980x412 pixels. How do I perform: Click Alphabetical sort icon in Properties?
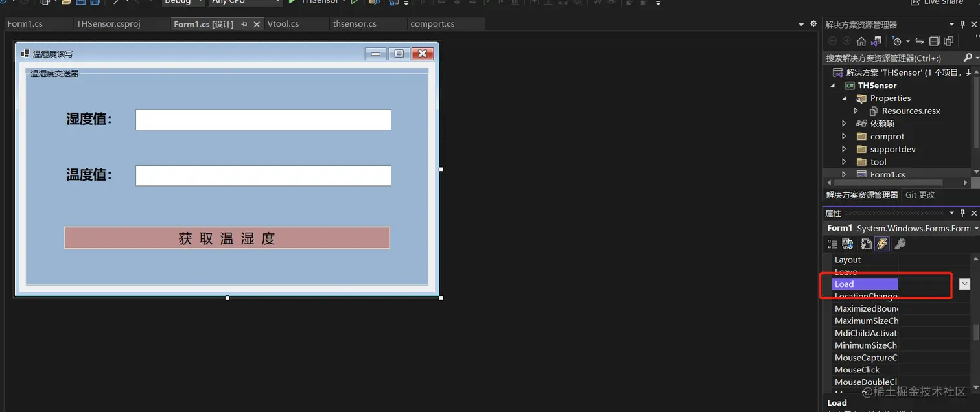click(847, 244)
